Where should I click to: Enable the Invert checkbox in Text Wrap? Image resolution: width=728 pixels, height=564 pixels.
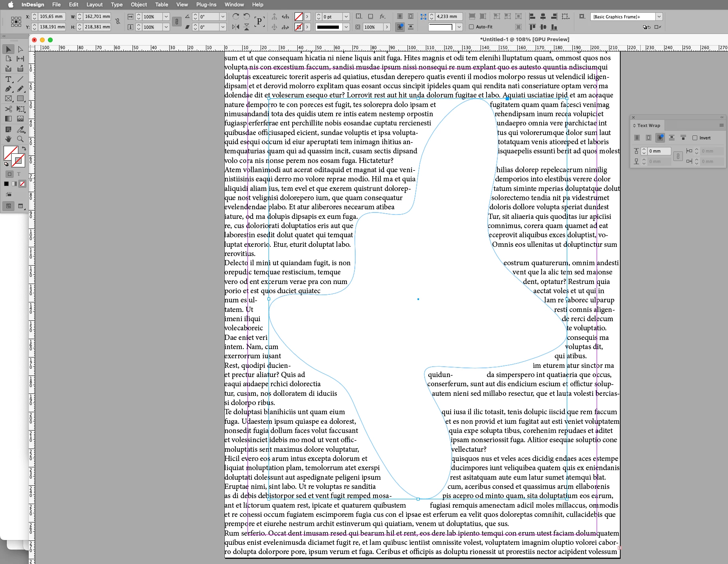pyautogui.click(x=695, y=138)
